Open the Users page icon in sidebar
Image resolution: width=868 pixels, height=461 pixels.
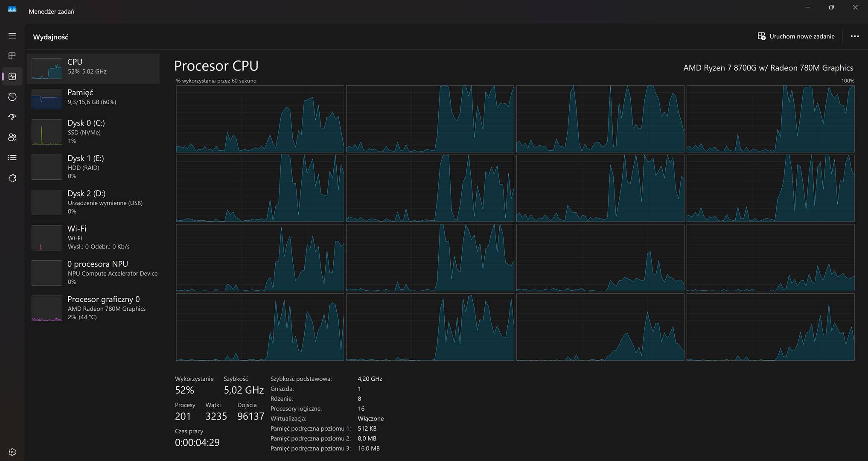pyautogui.click(x=12, y=137)
